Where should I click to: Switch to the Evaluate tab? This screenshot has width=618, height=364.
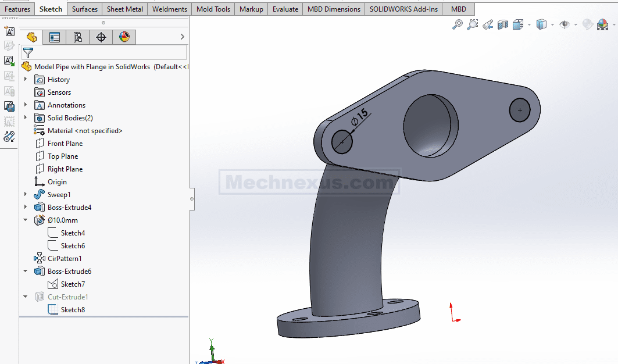click(285, 9)
